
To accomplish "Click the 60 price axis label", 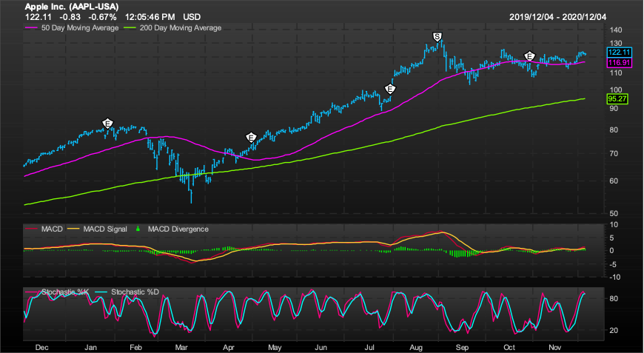I will tap(614, 181).
